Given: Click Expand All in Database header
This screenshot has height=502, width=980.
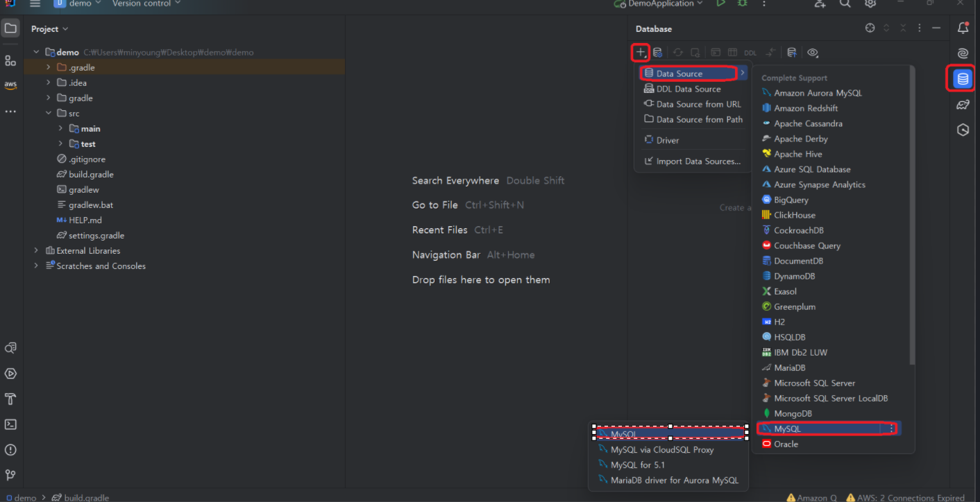Looking at the screenshot, I should pyautogui.click(x=886, y=28).
